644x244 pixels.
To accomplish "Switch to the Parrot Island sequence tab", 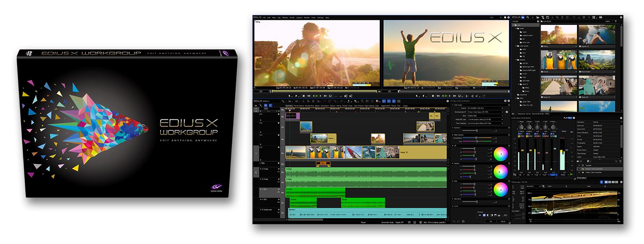I will pos(299,106).
